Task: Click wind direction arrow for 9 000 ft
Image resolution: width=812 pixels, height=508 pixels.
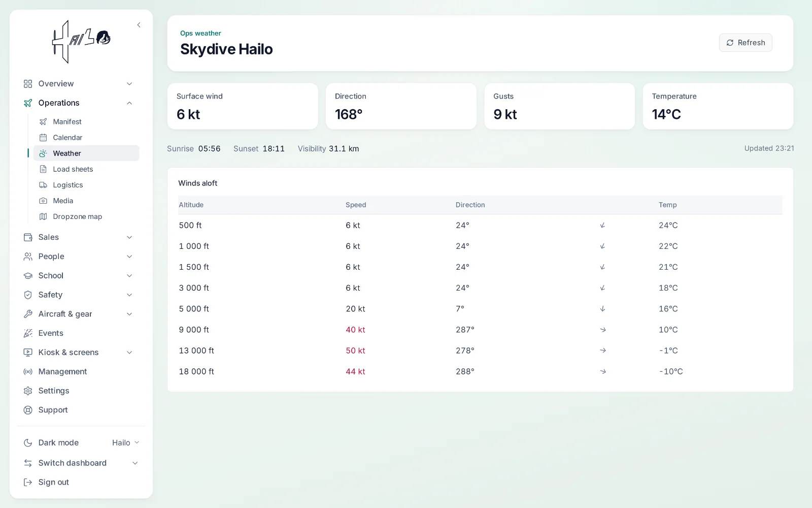Action: click(x=602, y=330)
